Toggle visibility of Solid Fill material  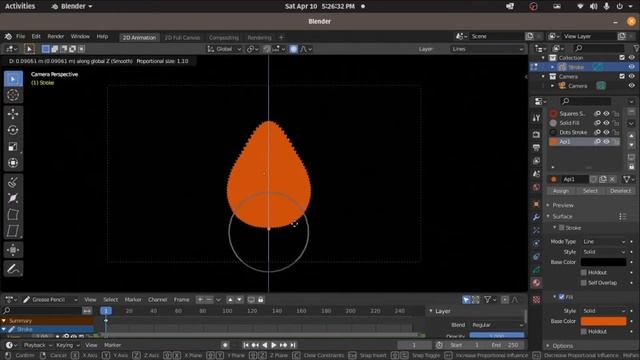[x=607, y=123]
